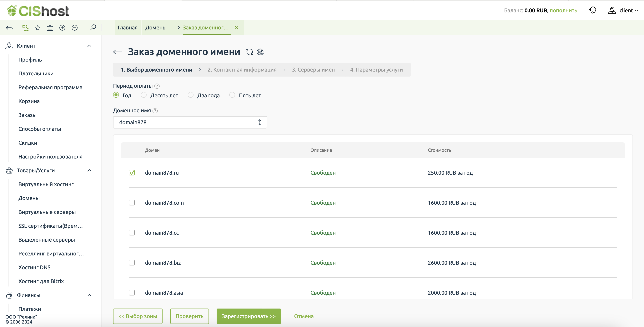The width and height of the screenshot is (644, 327).
Task: Collapse the Клиент sidebar section
Action: tap(89, 46)
